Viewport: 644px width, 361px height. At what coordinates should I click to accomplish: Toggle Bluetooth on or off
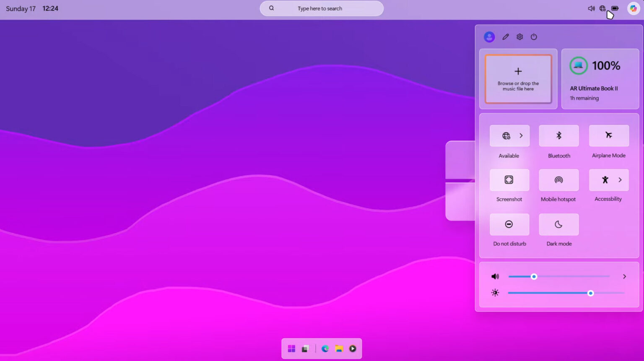558,135
